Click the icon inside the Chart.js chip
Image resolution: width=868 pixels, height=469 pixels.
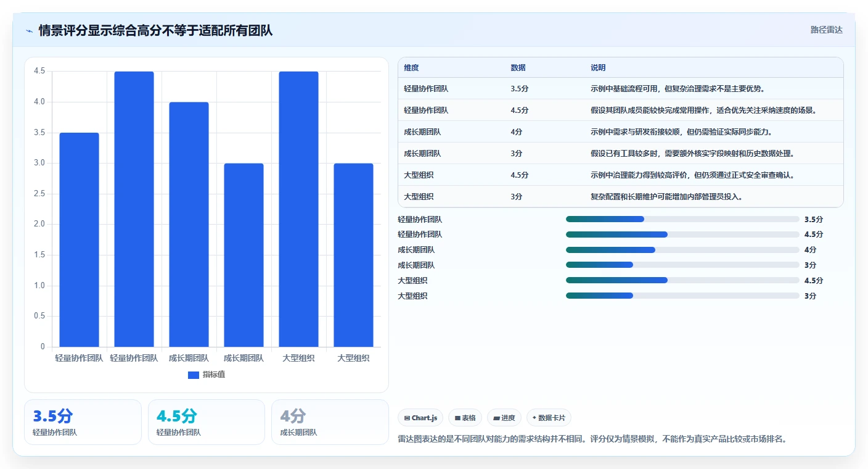(x=407, y=418)
